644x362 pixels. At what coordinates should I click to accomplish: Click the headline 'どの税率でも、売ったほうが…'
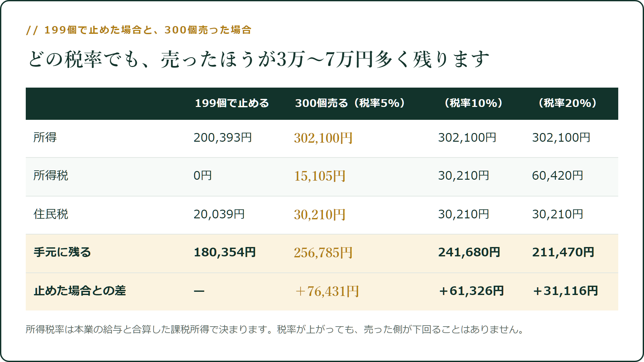[x=259, y=59]
